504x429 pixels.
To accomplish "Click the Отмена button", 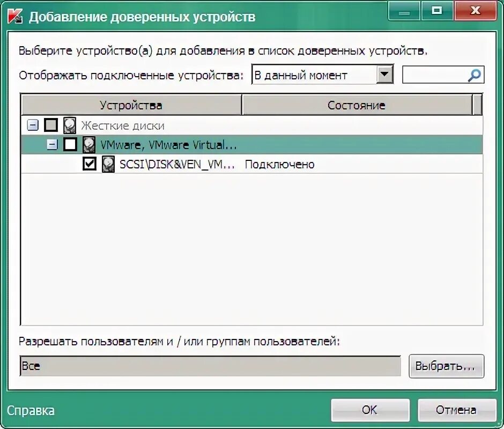I will pos(457,410).
